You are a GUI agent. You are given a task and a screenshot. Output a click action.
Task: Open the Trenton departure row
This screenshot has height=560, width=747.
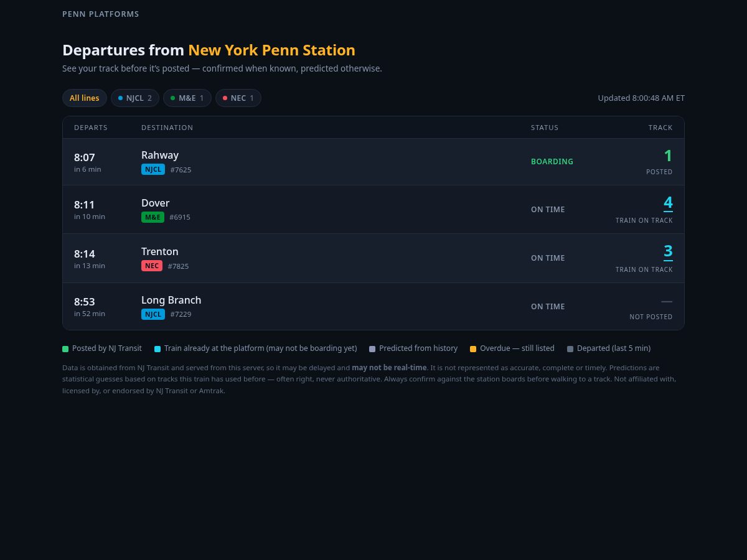(x=374, y=258)
